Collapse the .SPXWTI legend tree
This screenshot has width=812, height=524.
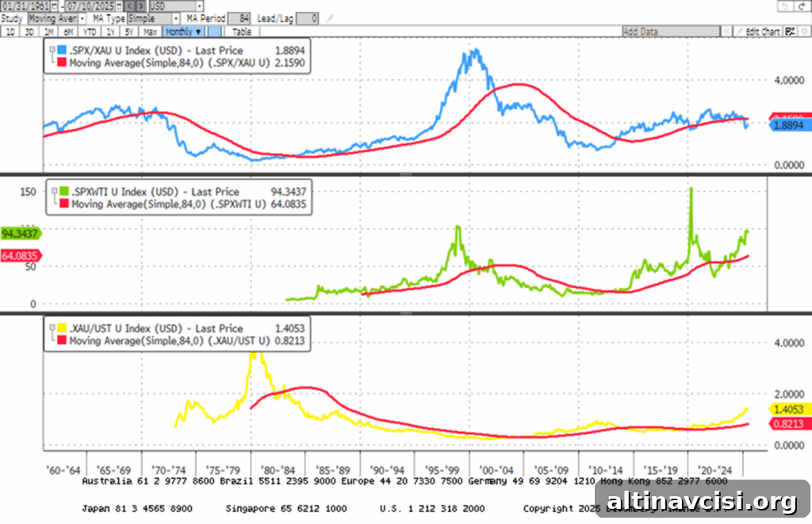pyautogui.click(x=55, y=192)
